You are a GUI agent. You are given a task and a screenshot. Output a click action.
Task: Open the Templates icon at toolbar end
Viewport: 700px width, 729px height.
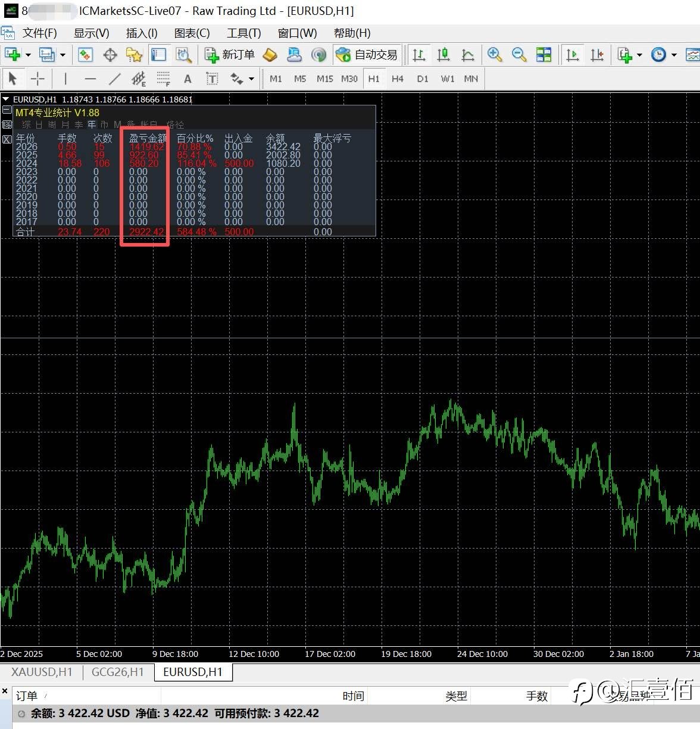point(692,55)
